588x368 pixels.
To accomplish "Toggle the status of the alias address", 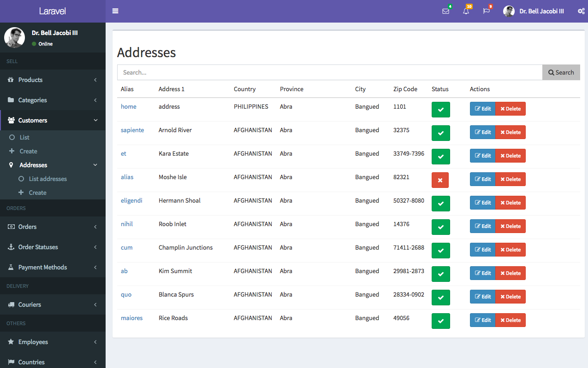I will (440, 180).
